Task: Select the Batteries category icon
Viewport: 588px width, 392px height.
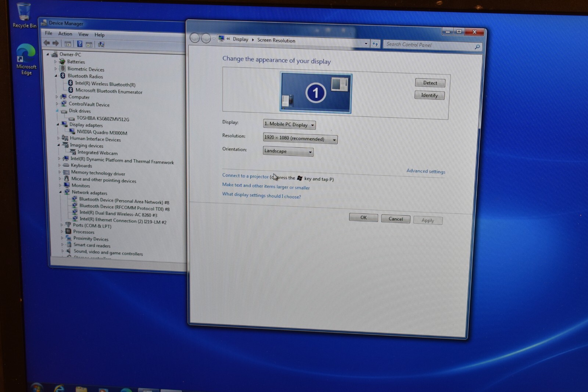Action: click(x=62, y=61)
